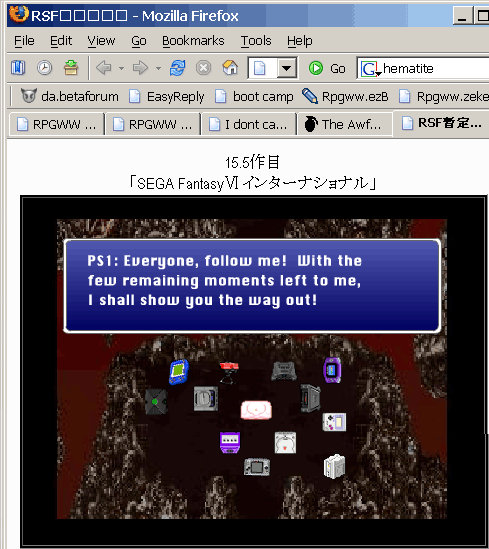Image resolution: width=489 pixels, height=549 pixels.
Task: Stop loading with the X icon
Action: [x=203, y=68]
